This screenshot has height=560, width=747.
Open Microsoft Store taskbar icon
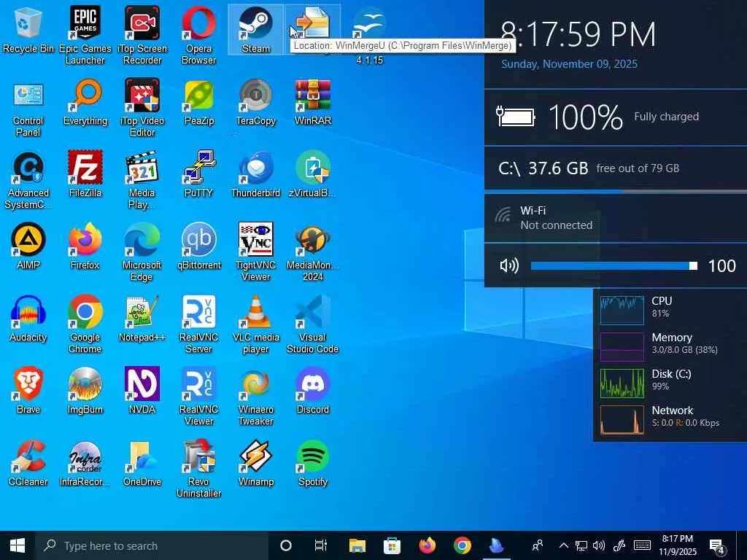coord(392,545)
